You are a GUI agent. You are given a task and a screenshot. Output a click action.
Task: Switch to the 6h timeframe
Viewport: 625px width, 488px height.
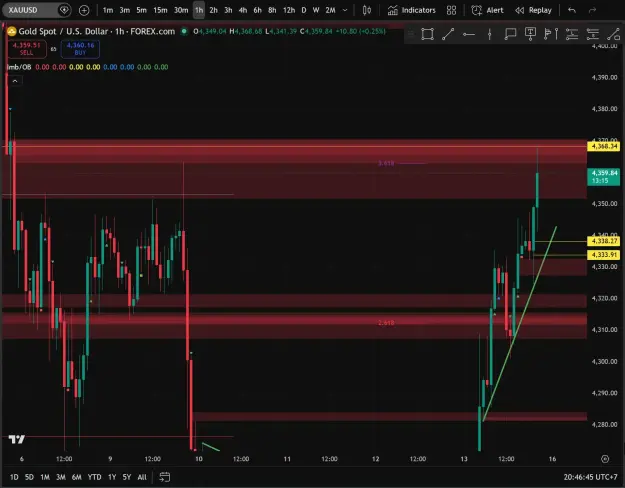(257, 10)
